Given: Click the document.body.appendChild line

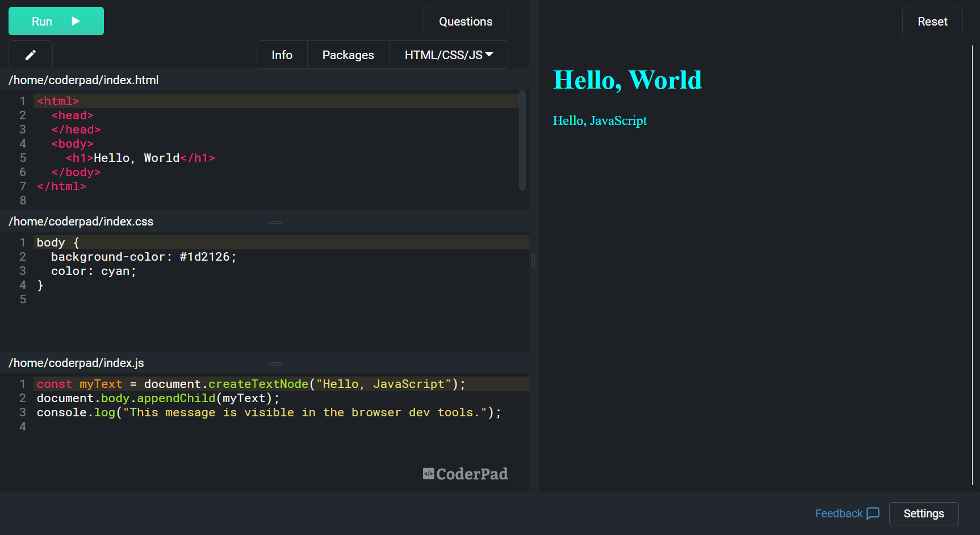Looking at the screenshot, I should point(158,398).
